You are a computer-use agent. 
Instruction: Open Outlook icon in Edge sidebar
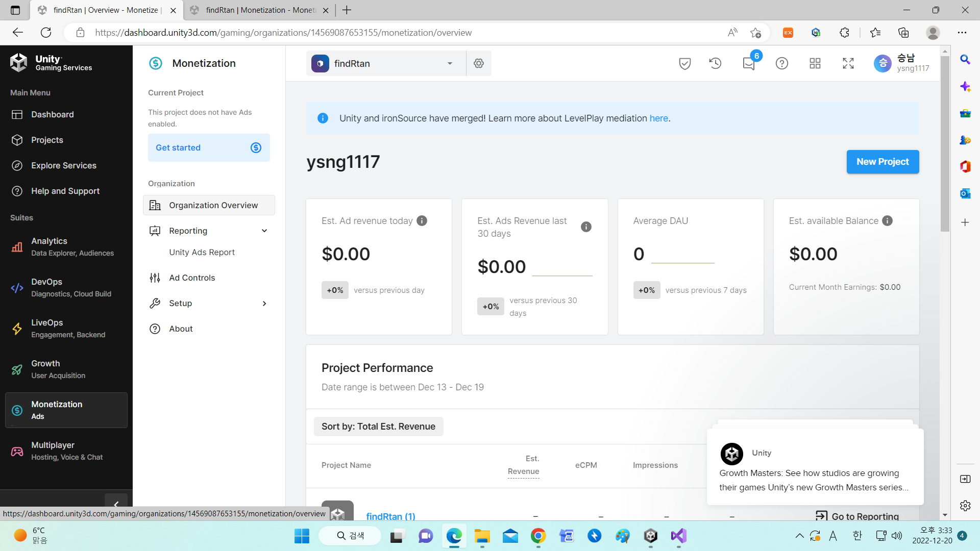tap(965, 193)
